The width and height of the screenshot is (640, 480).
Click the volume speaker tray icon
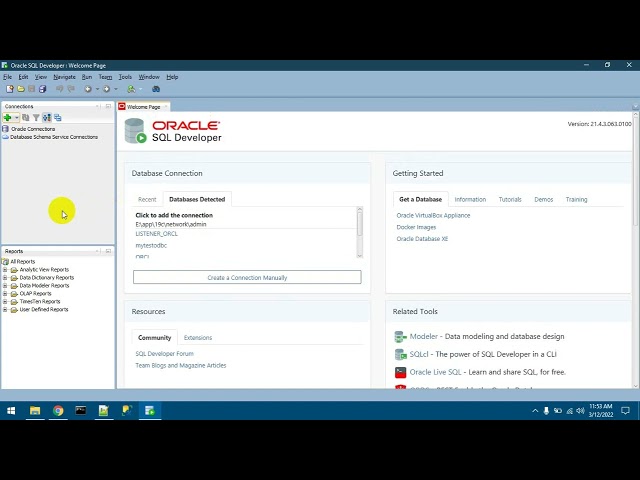point(580,411)
